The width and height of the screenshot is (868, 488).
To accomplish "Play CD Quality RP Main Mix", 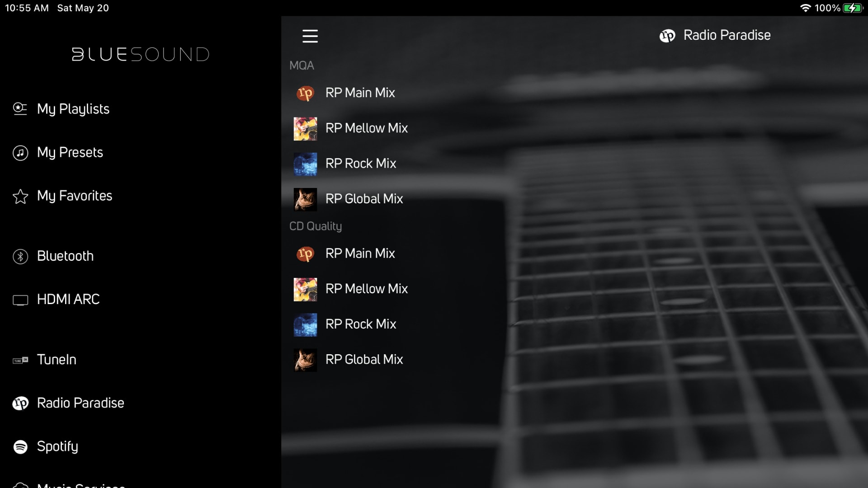I will point(360,253).
